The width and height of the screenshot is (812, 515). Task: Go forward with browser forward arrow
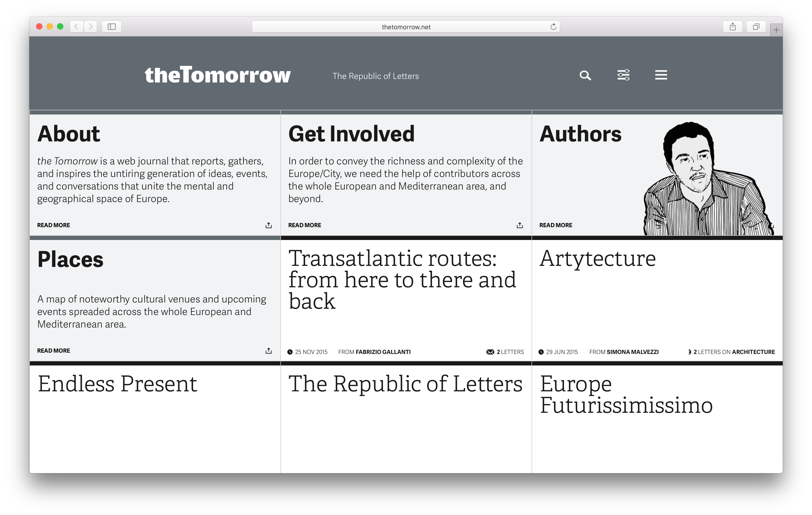click(x=90, y=27)
